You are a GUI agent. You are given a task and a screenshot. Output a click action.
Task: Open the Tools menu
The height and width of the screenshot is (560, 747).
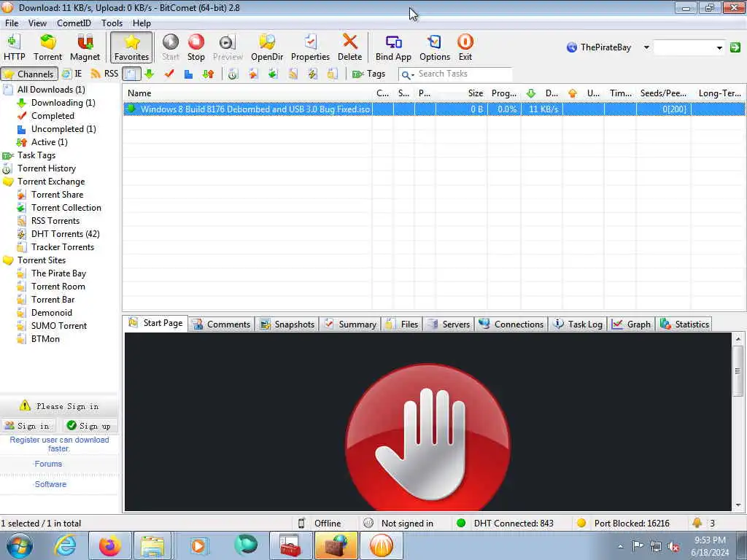[112, 23]
